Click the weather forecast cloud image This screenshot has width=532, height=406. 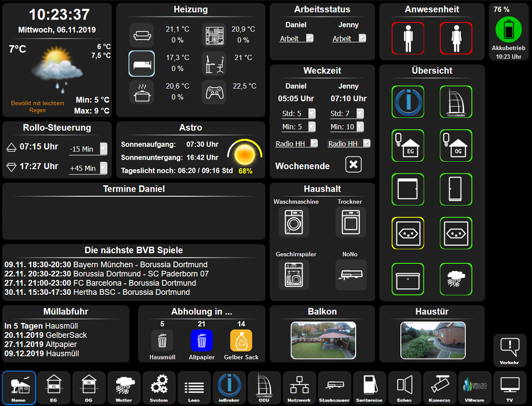(x=57, y=69)
